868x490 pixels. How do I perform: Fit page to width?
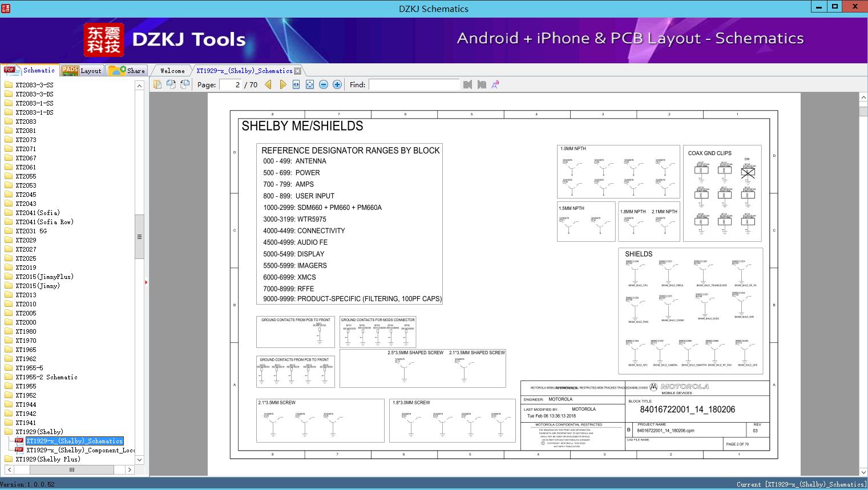[296, 84]
